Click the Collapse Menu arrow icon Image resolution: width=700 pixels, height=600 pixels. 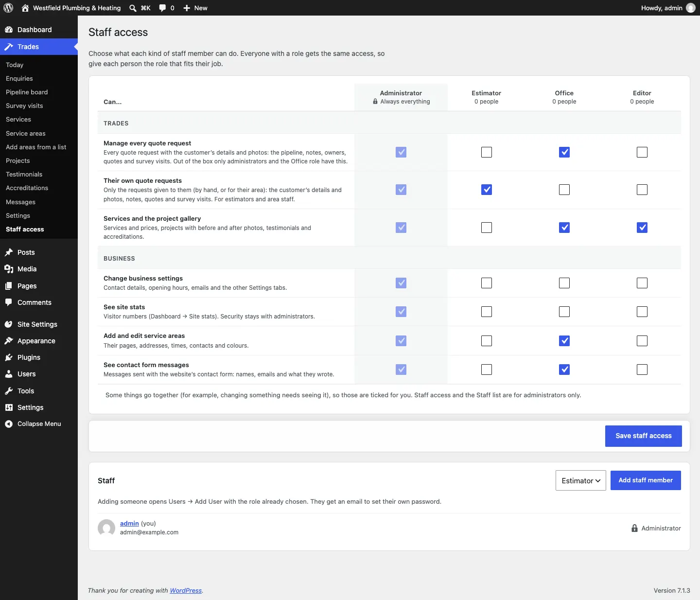point(9,424)
